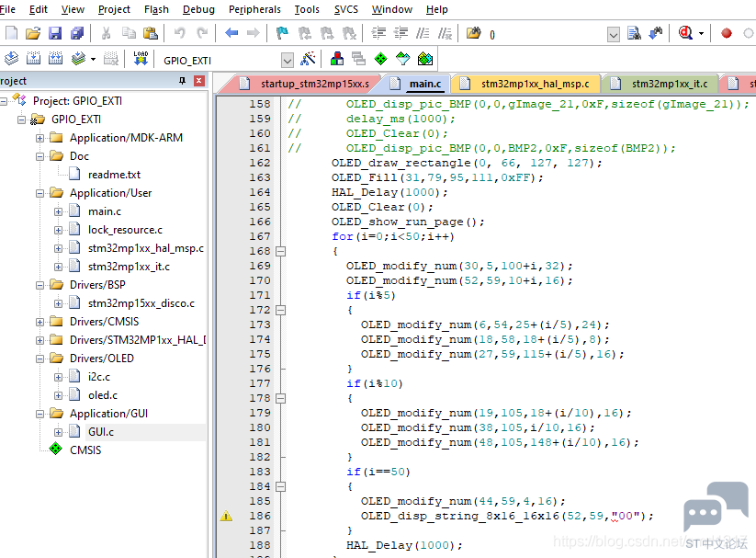756x558 pixels.
Task: Click the Insert Breakpoint red circle
Action: [726, 33]
